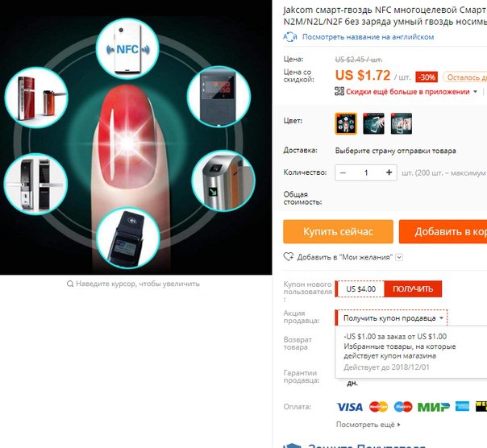
Task: Click the American Express payment logo
Action: [x=462, y=406]
